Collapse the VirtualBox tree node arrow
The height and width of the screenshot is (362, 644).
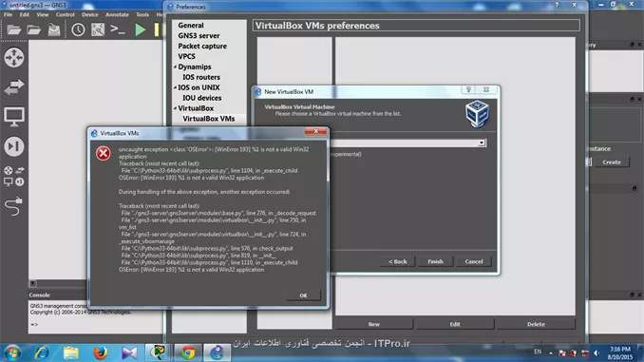coord(175,108)
